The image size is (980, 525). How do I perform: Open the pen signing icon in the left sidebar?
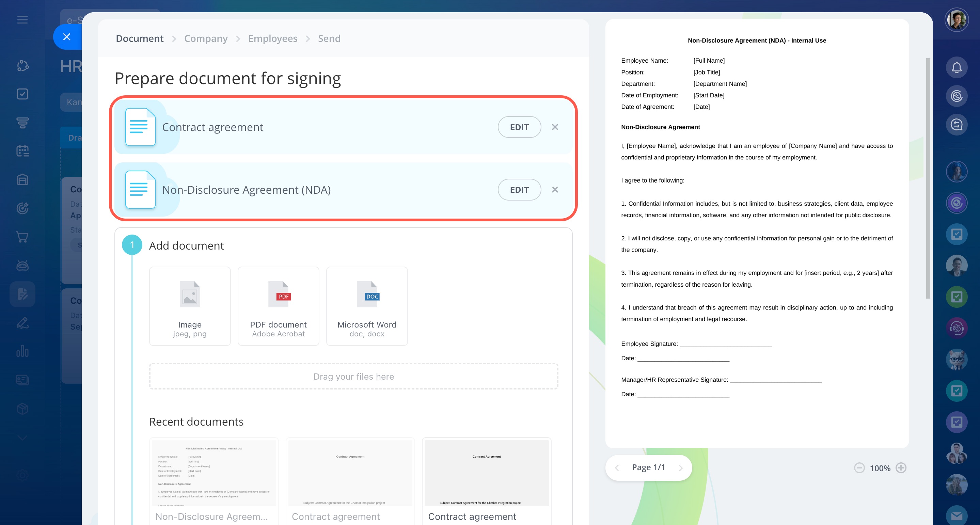click(22, 323)
